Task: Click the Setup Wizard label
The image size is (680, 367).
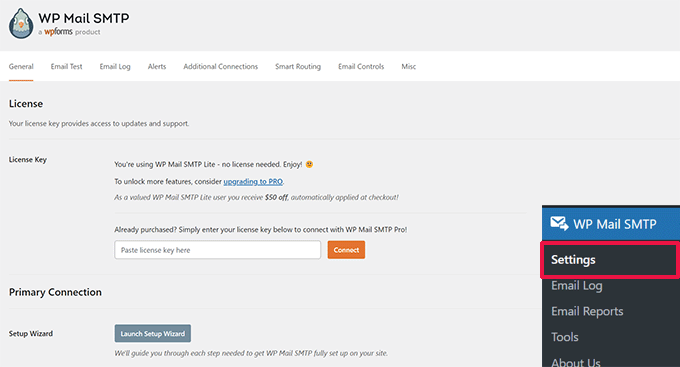Action: (31, 334)
